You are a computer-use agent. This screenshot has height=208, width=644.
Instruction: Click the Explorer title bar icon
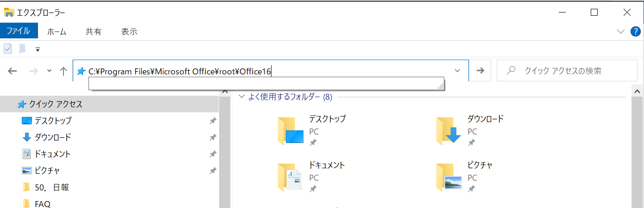[9, 12]
